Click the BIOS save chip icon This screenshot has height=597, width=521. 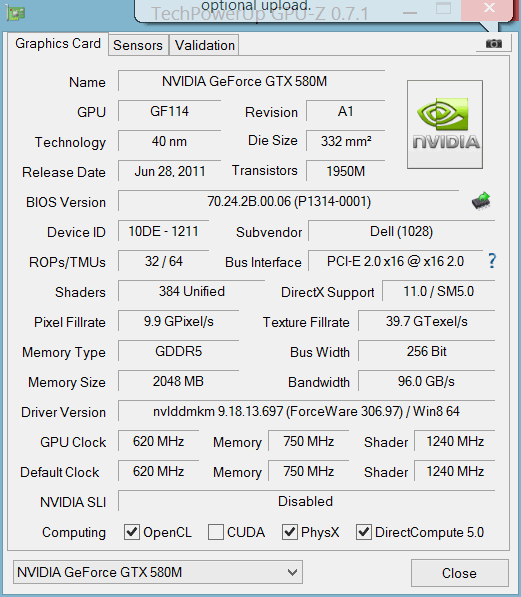(481, 201)
